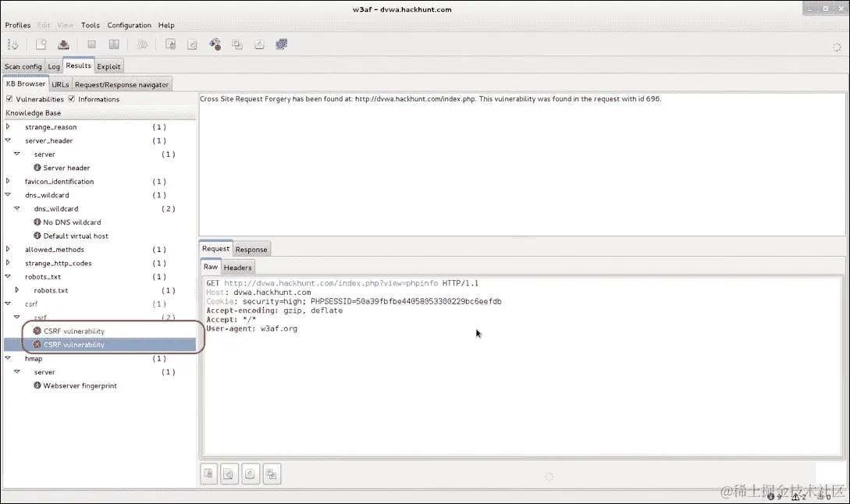This screenshot has width=850, height=504.
Task: Click the scan Start/Stop toolbar icon
Action: [x=91, y=44]
